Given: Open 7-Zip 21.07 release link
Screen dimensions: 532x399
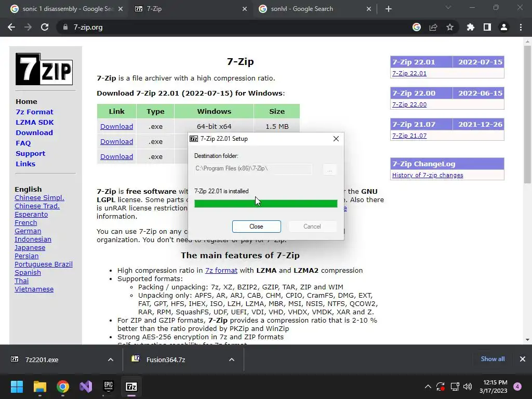Looking at the screenshot, I should pos(409,136).
